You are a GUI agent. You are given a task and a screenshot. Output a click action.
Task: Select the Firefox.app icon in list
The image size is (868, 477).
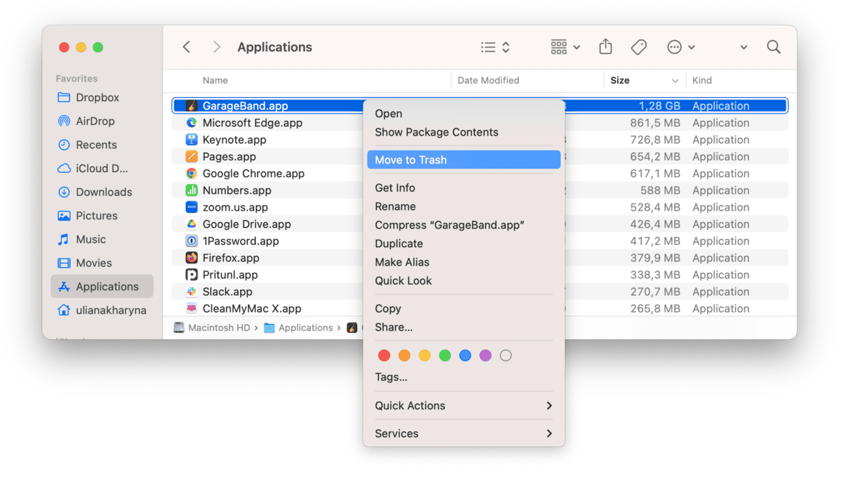pos(191,258)
